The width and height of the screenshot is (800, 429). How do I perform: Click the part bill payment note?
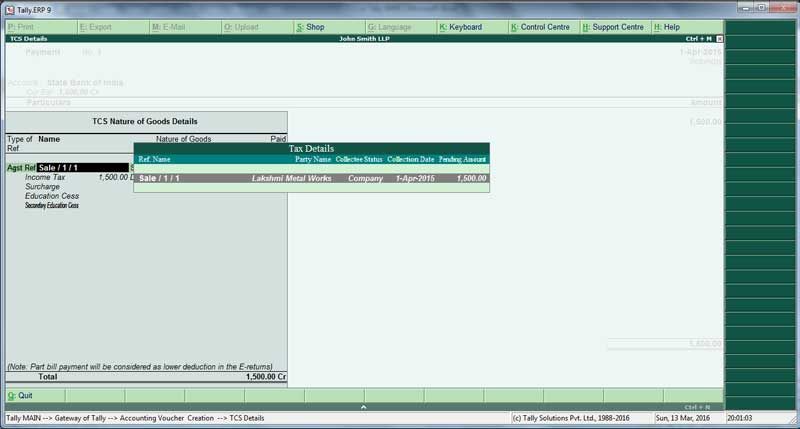(x=140, y=367)
